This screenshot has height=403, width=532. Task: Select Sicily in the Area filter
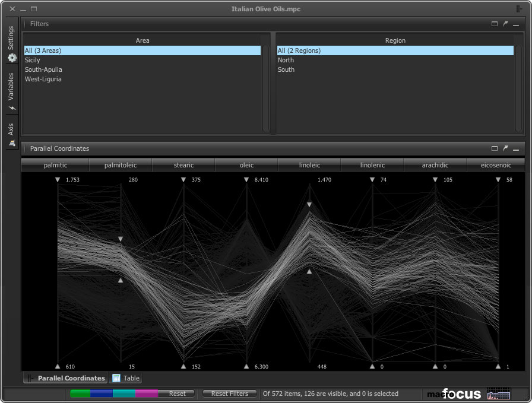[x=33, y=60]
